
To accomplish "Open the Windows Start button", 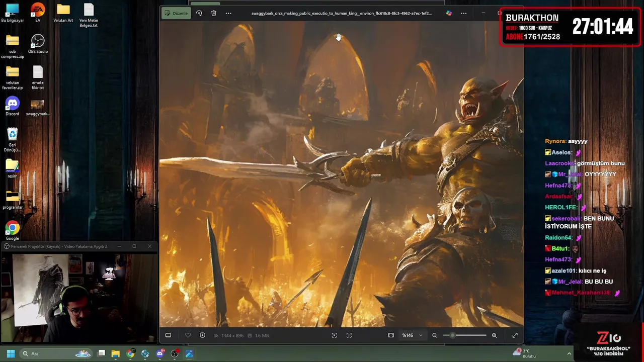I will [x=11, y=353].
